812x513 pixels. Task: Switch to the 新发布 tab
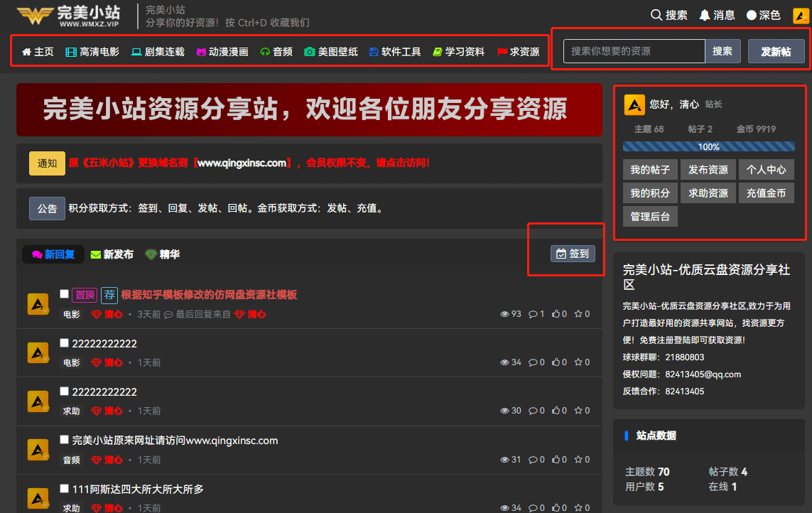pyautogui.click(x=112, y=254)
